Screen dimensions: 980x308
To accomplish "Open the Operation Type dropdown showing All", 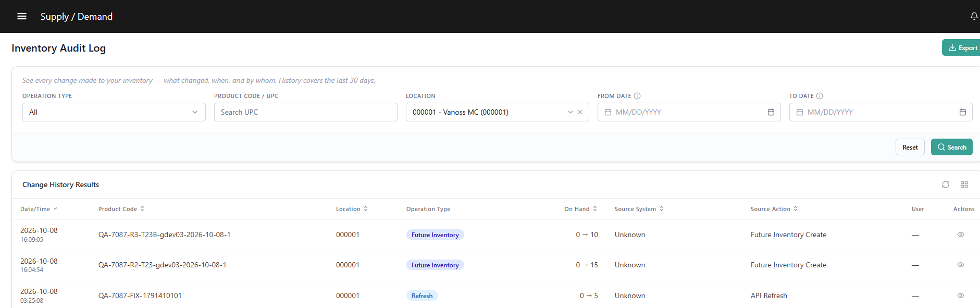I will point(114,112).
